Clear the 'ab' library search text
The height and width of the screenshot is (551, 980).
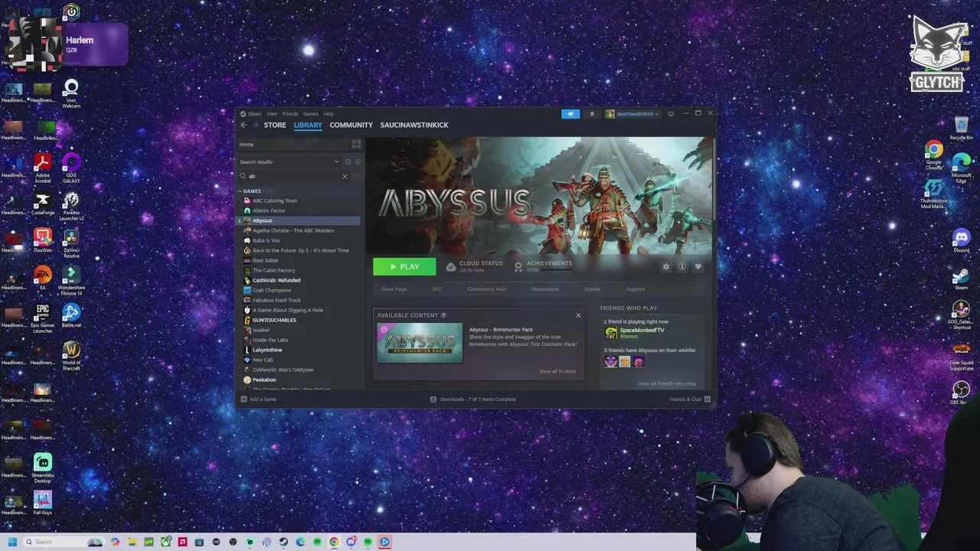coord(345,176)
